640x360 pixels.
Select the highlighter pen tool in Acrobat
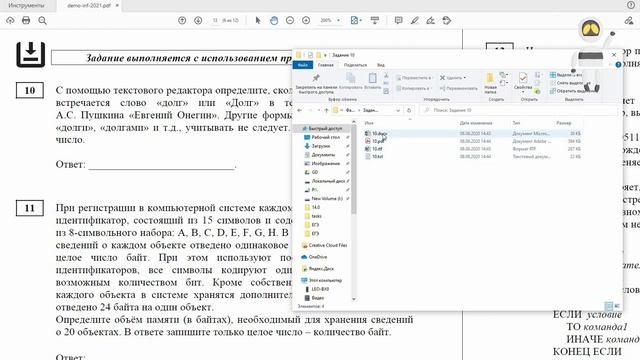click(x=415, y=20)
